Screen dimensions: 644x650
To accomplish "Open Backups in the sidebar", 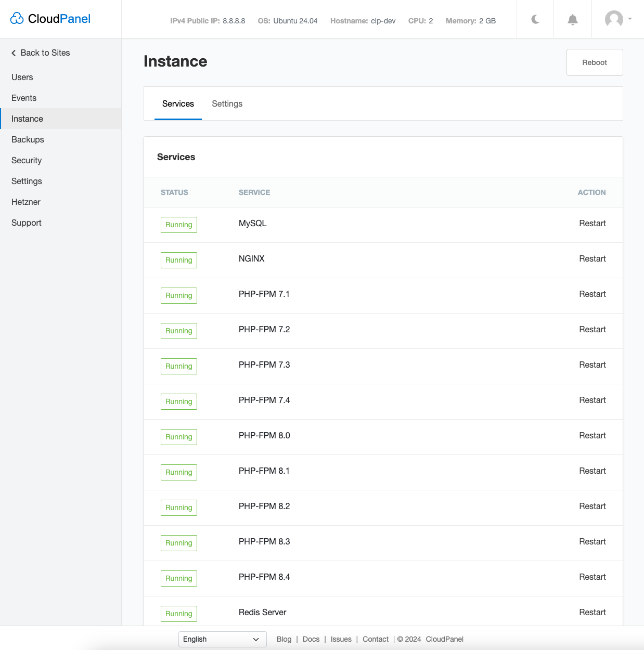I will (28, 139).
